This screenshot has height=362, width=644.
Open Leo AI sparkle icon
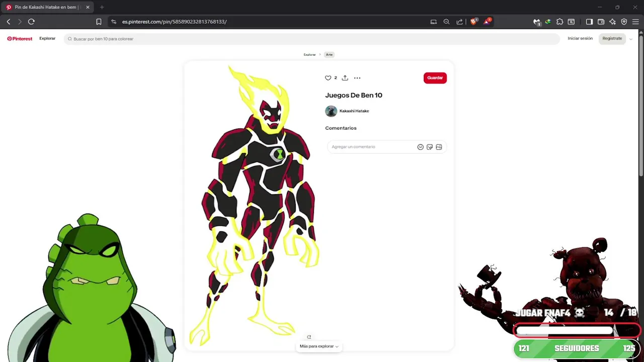tap(612, 22)
